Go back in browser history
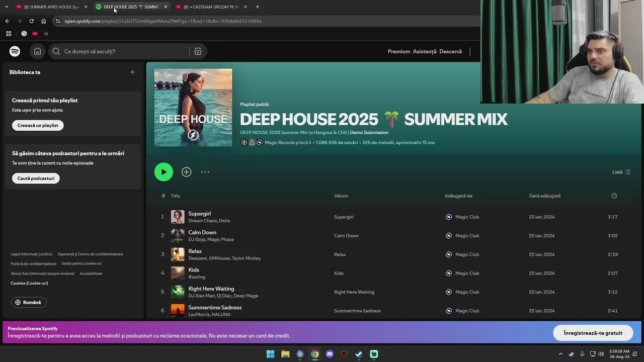This screenshot has height=362, width=644. [x=8, y=21]
